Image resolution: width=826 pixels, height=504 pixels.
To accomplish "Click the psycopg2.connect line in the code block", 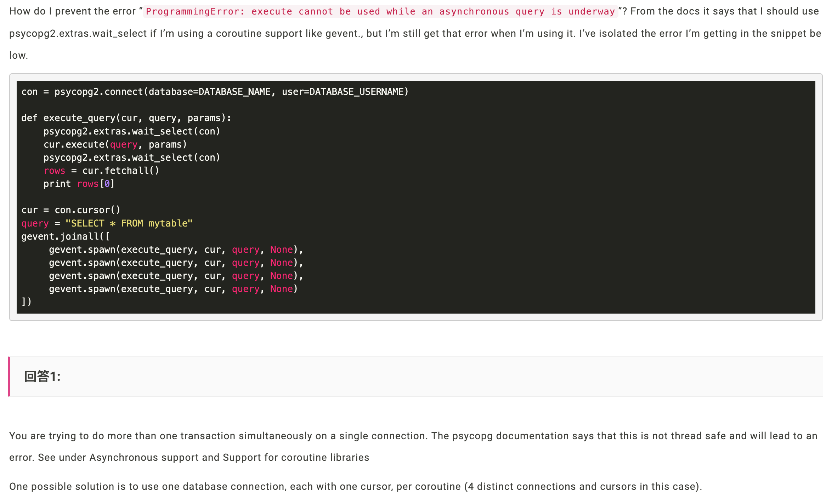I will (215, 92).
